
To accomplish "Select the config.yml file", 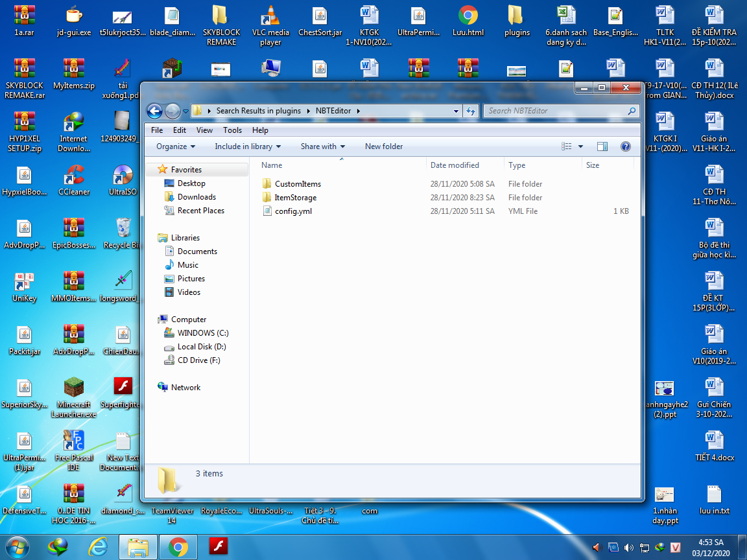I will 292,211.
